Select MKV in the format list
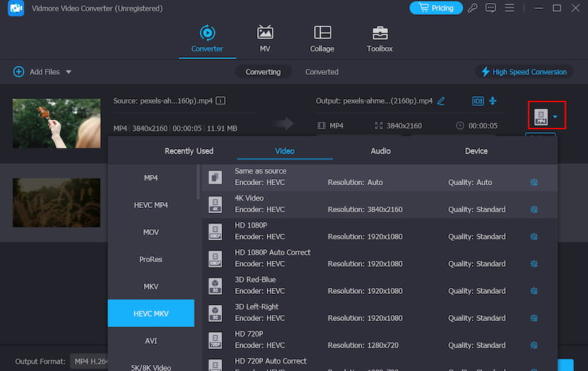Viewport: 588px width, 371px height. [151, 287]
